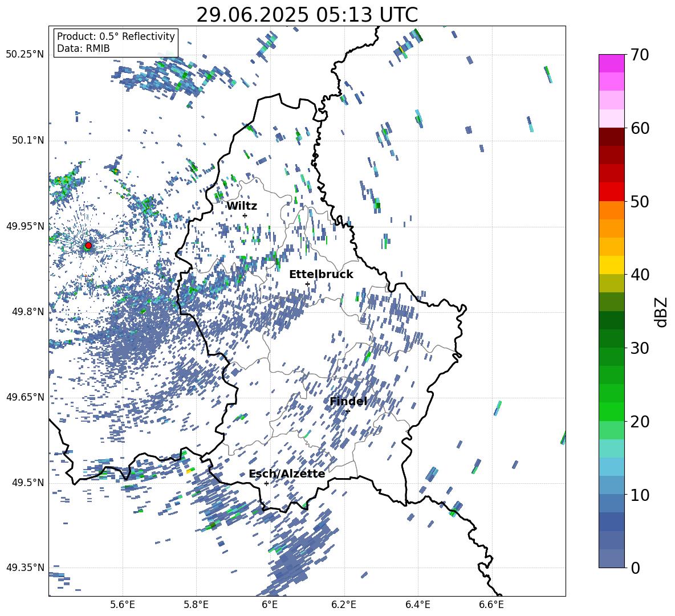Click the 'Product: 0.5° Reflectivity' text
675x616 pixels.
click(116, 36)
